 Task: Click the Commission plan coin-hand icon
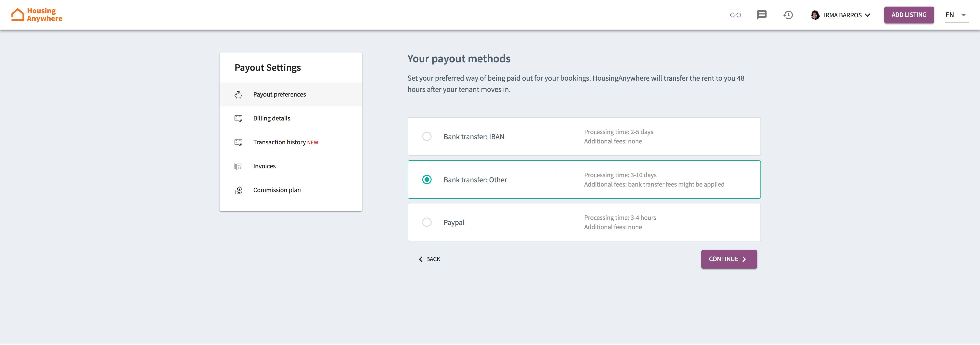coord(238,190)
